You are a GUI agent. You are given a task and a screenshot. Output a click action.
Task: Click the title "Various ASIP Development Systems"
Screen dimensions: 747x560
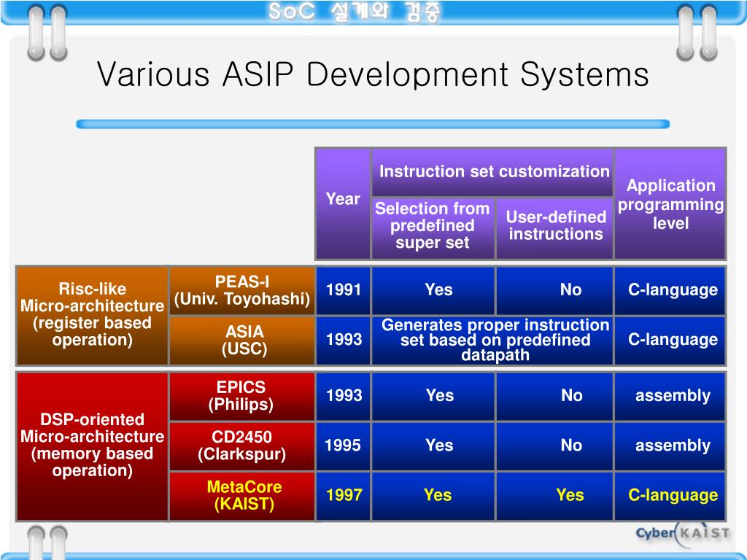[x=373, y=75]
